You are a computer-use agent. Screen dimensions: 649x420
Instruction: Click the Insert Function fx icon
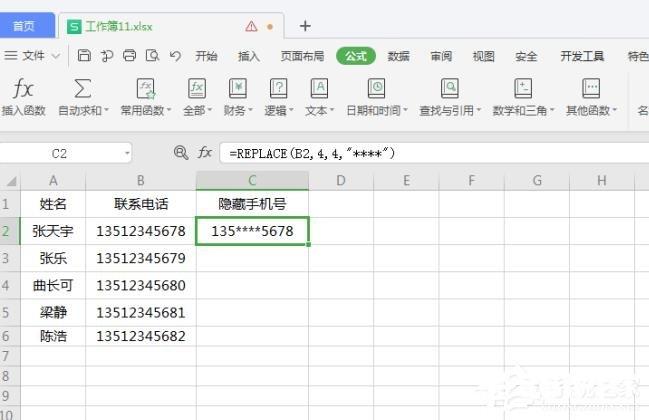[x=23, y=88]
